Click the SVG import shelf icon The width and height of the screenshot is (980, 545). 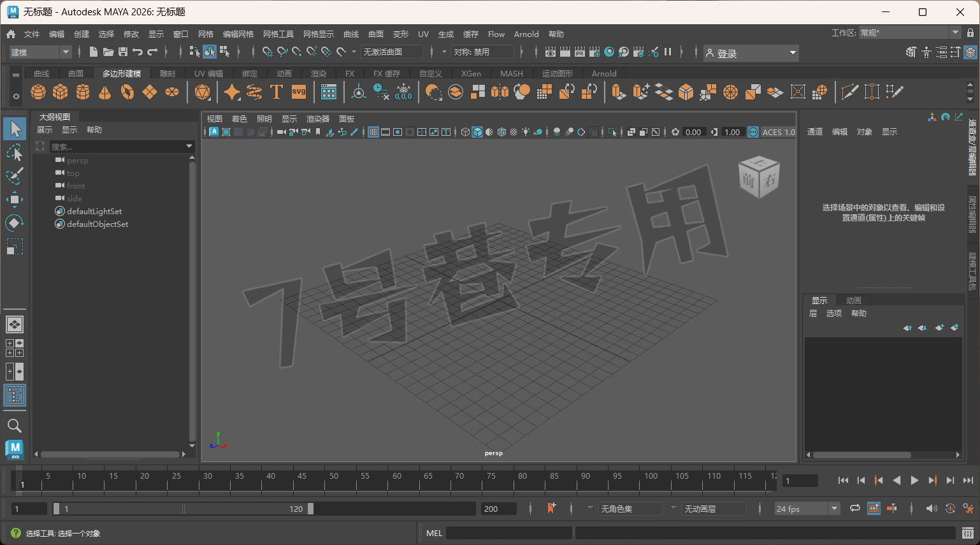click(x=299, y=92)
